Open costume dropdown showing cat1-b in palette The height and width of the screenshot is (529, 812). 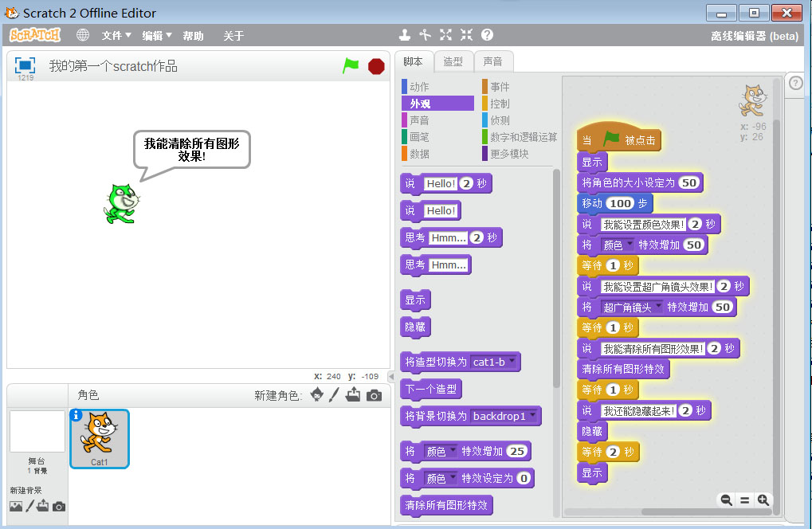(x=493, y=362)
